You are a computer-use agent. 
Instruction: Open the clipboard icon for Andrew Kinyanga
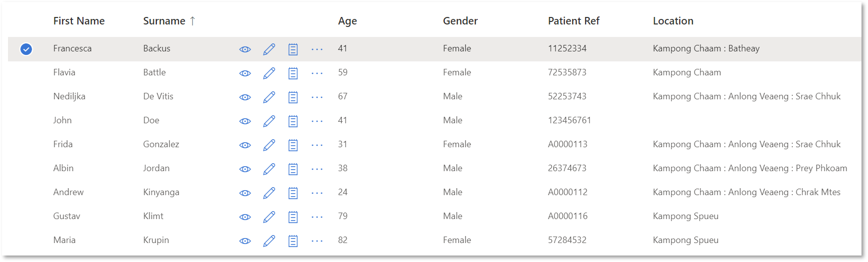coord(293,193)
